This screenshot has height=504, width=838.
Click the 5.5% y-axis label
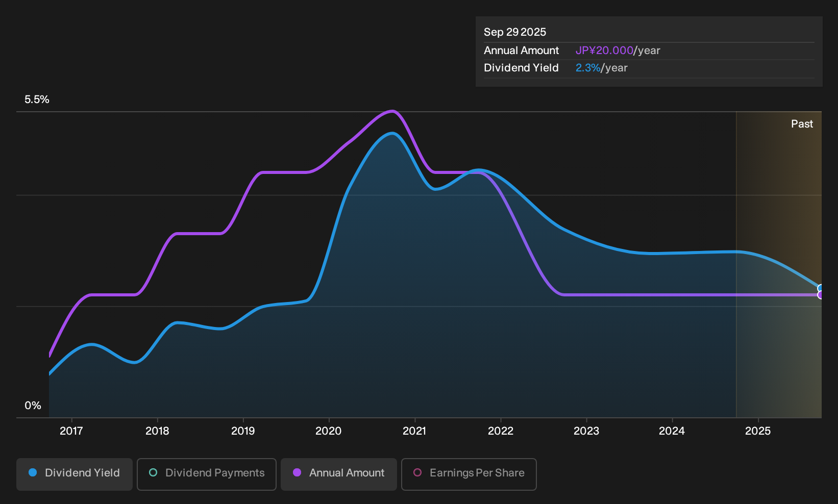[37, 99]
